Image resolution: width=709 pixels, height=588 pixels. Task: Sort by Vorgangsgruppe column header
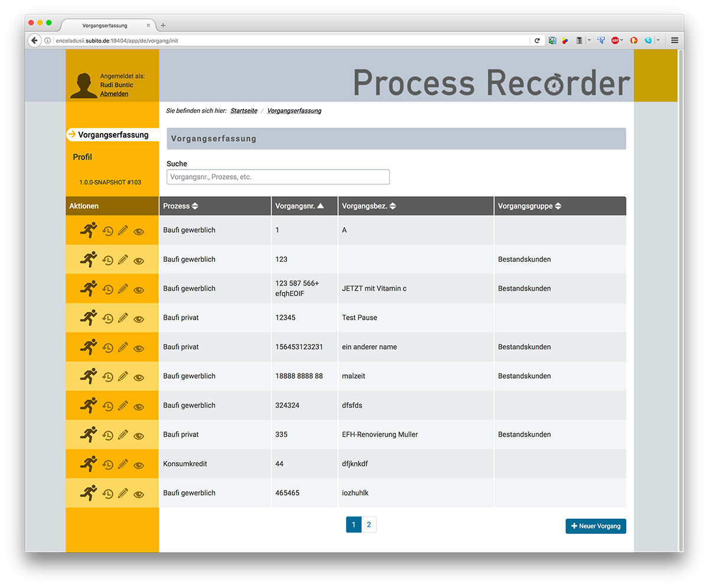coord(529,206)
